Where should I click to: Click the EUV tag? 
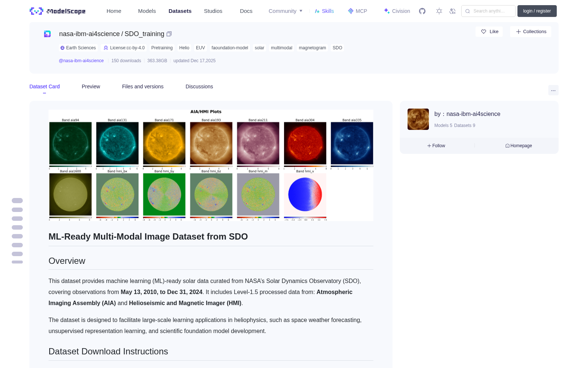point(200,48)
